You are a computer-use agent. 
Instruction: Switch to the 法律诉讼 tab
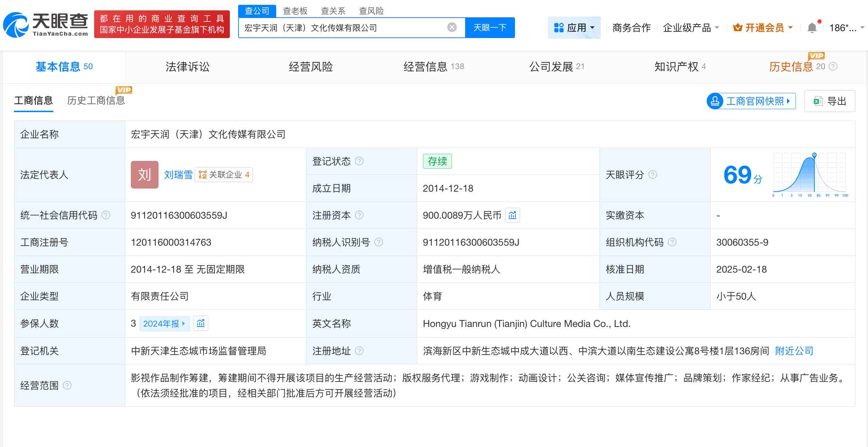point(188,67)
